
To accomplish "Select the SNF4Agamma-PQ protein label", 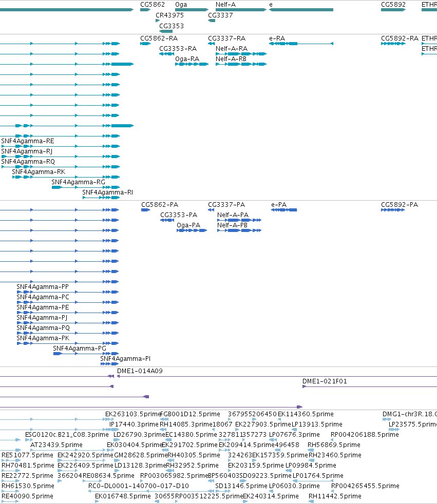I will [x=44, y=328].
